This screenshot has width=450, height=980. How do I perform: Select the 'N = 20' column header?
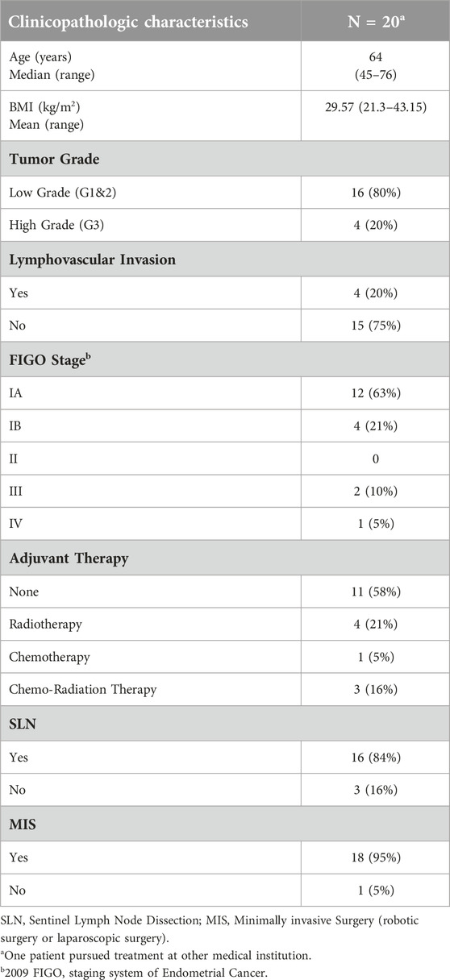click(x=375, y=23)
